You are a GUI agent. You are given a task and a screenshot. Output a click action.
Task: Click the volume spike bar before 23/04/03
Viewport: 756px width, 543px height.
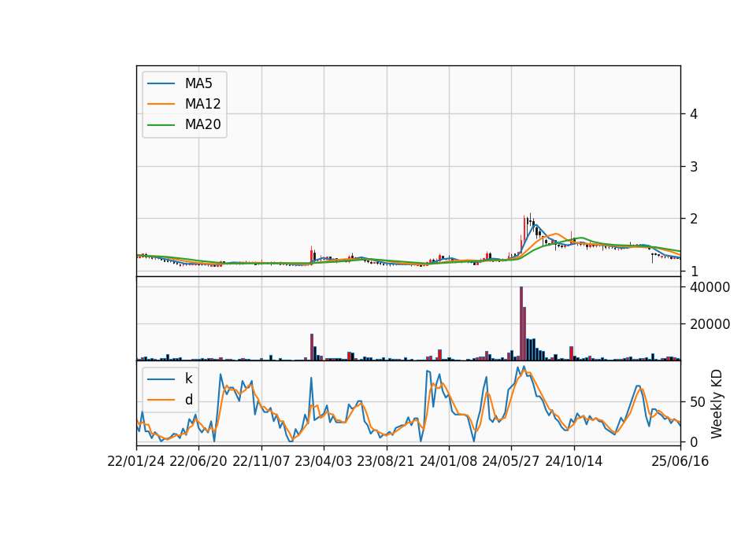point(312,347)
